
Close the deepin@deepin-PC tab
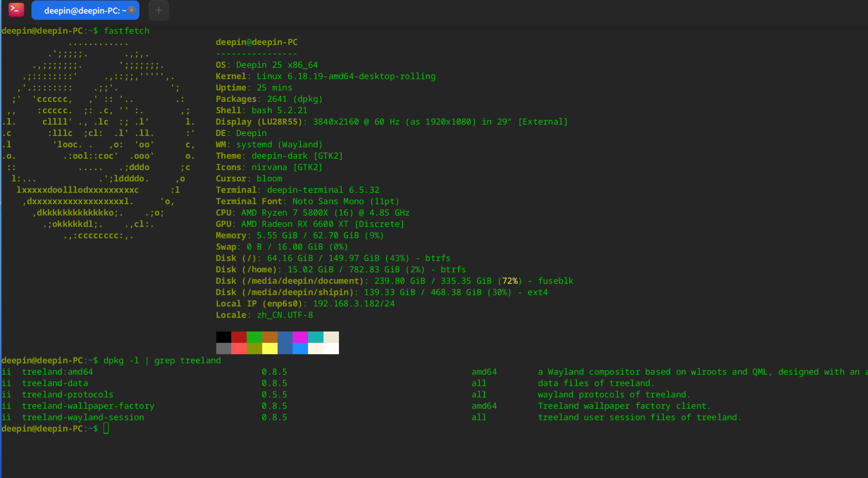coord(132,10)
